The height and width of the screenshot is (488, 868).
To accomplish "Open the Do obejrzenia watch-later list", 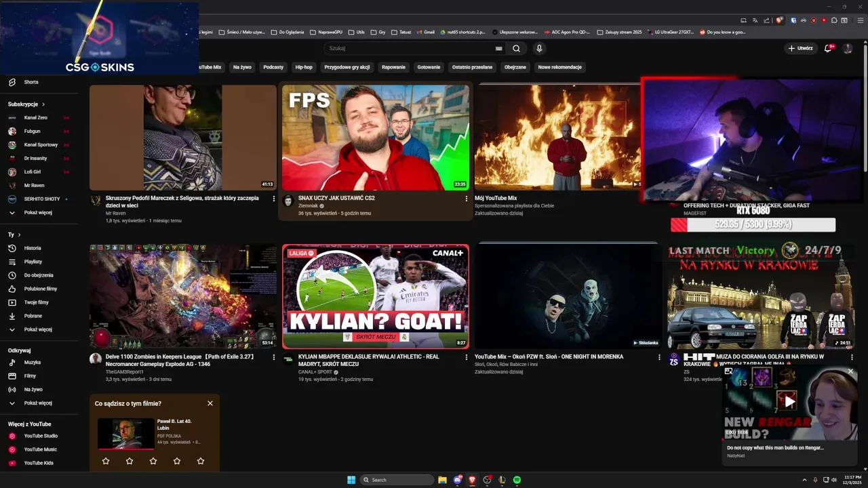I will coord(38,275).
